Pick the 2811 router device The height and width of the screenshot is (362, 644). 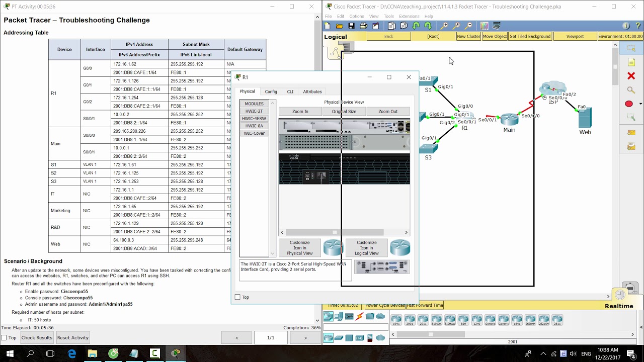pyautogui.click(x=557, y=320)
